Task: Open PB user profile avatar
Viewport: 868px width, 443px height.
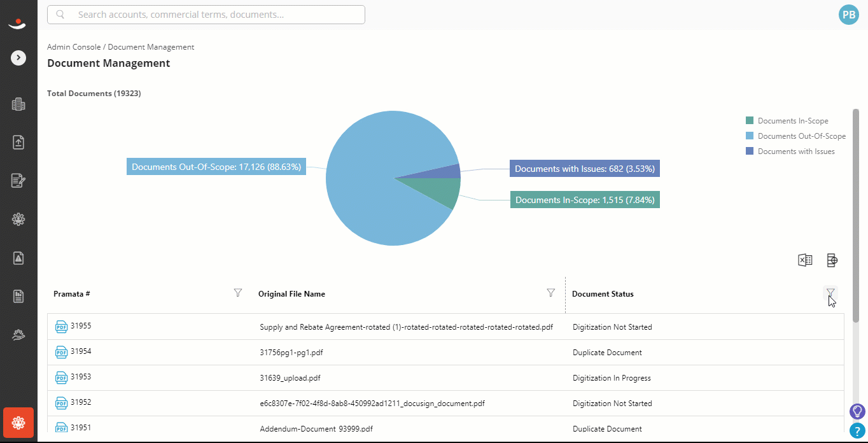Action: [849, 15]
